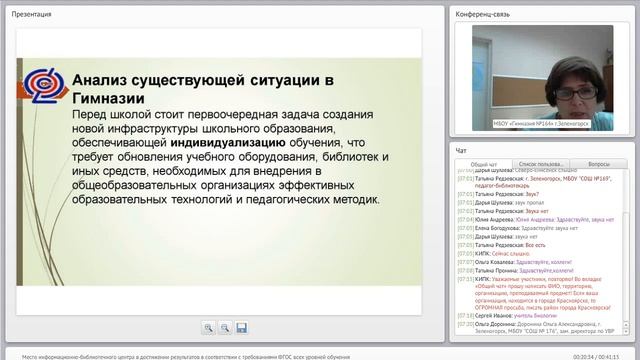Click the Чат panel title

click(x=460, y=151)
